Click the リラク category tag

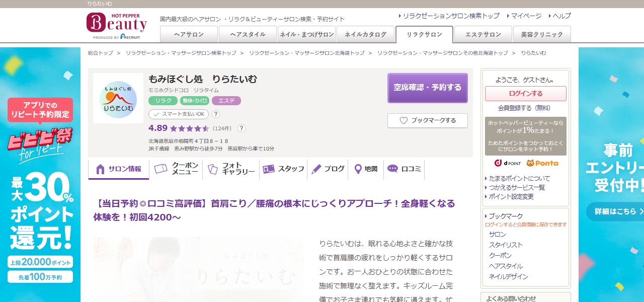[x=163, y=101]
